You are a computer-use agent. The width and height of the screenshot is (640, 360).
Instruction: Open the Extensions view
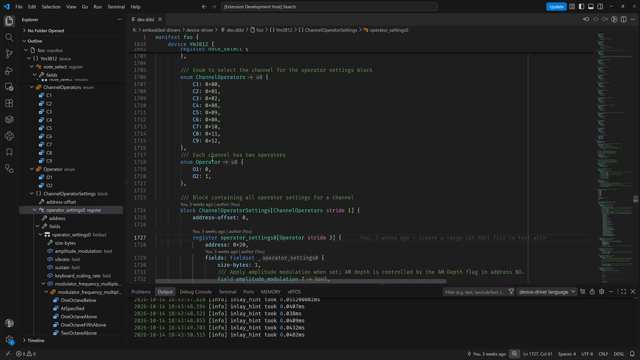tap(9, 103)
